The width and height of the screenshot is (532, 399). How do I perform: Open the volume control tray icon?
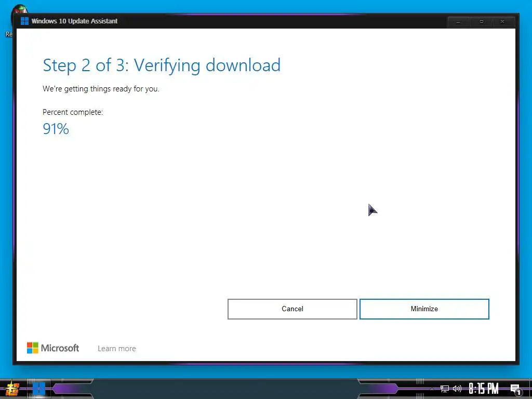(x=457, y=389)
